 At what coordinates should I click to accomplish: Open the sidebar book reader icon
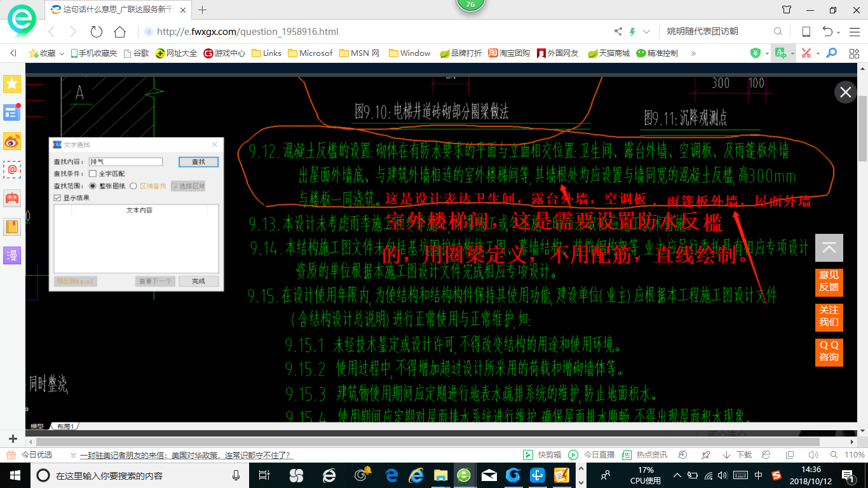[x=12, y=227]
